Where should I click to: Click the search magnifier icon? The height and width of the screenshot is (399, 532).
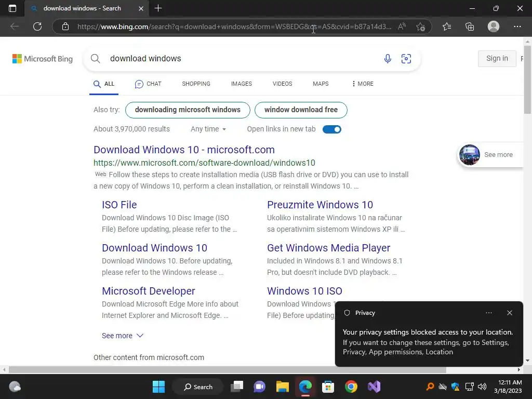tap(96, 58)
